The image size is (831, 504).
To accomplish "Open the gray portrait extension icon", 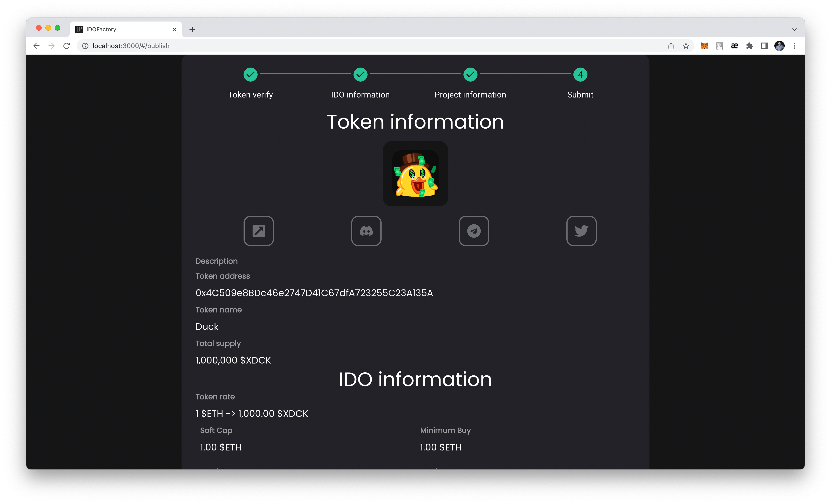I will click(720, 46).
